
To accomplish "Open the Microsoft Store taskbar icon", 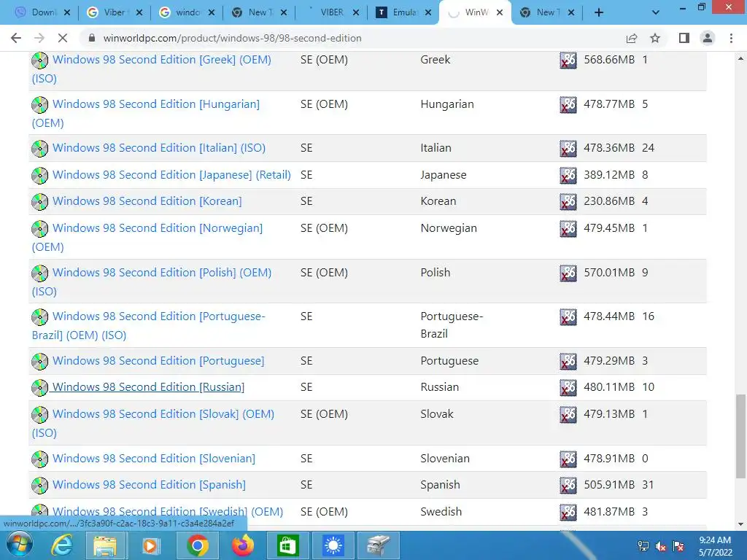I will [287, 545].
